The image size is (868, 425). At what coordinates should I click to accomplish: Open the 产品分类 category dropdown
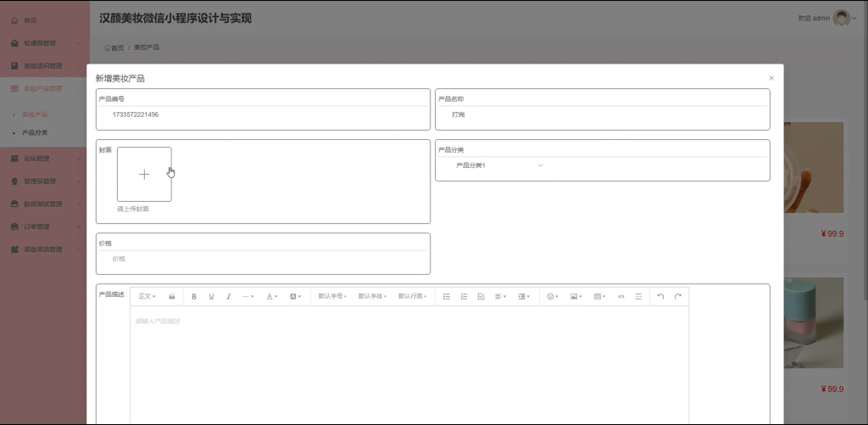coord(499,165)
